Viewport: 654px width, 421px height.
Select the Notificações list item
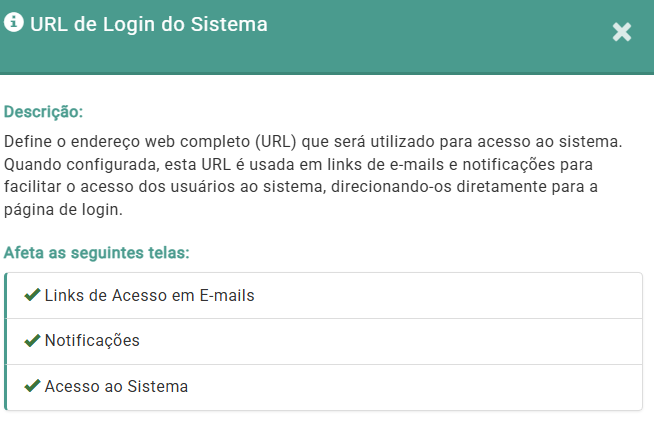pos(92,341)
